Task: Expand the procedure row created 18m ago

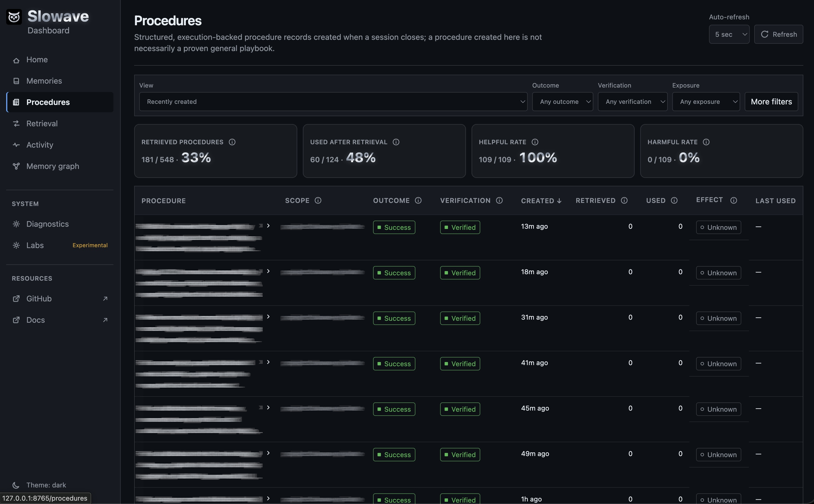Action: tap(268, 271)
